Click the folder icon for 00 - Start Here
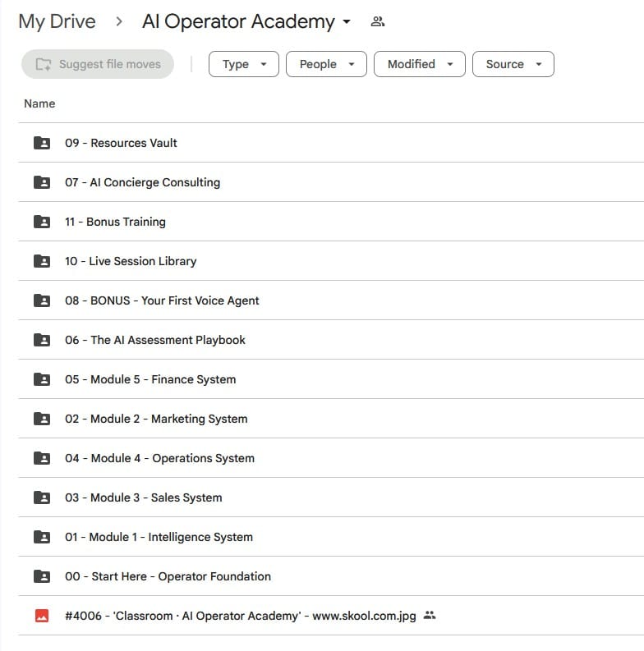 click(x=42, y=576)
